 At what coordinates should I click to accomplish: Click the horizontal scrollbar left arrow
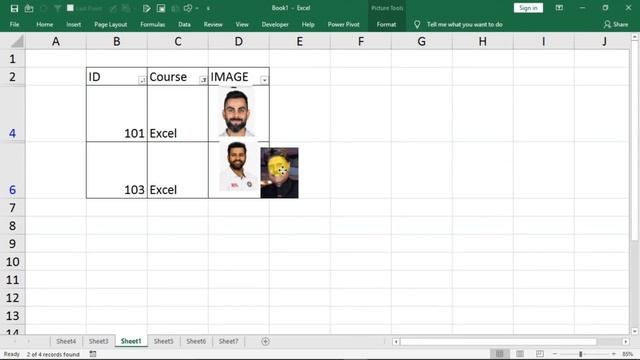point(396,342)
